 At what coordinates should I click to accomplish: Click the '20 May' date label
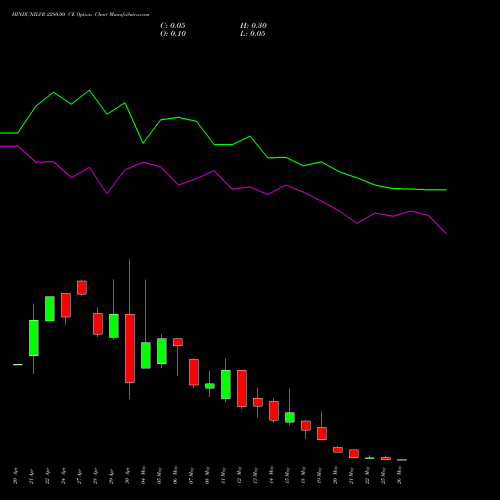[335, 475]
